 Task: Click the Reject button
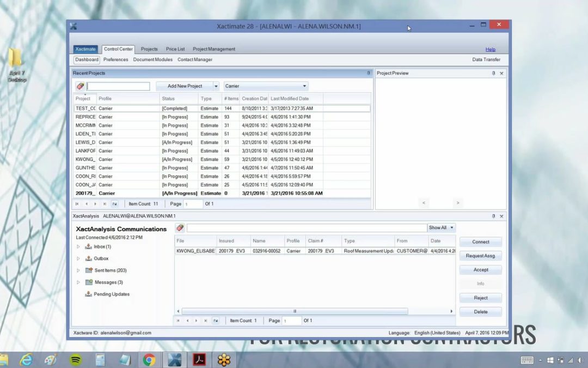tap(480, 298)
